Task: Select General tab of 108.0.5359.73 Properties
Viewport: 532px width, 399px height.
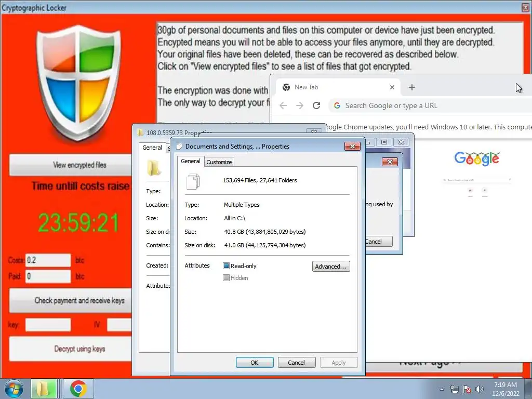Action: [x=152, y=148]
